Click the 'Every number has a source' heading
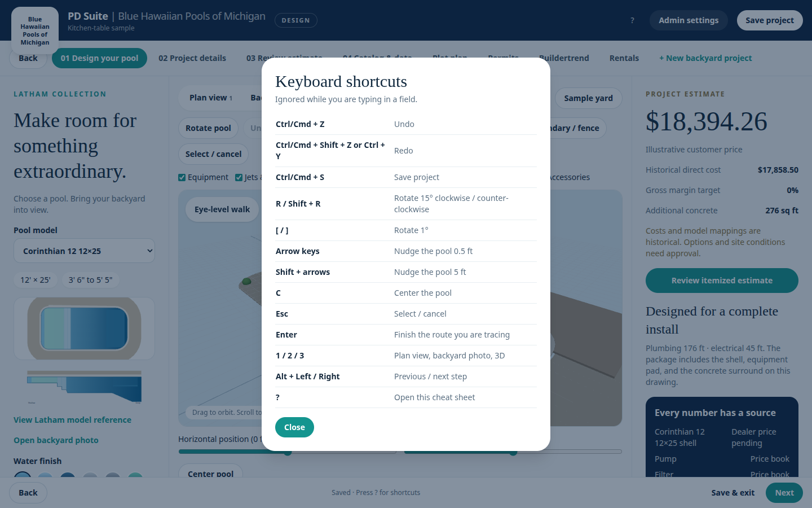The width and height of the screenshot is (812, 508). coord(715,413)
